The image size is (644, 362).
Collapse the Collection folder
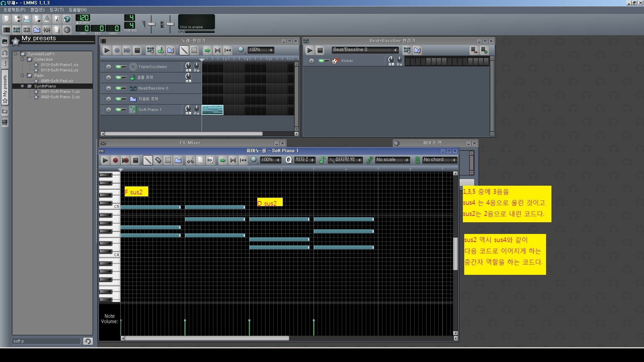pyautogui.click(x=22, y=59)
